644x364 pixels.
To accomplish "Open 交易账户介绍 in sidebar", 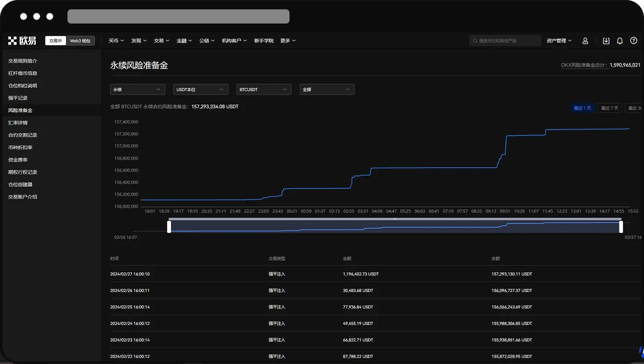I will 23,197.
